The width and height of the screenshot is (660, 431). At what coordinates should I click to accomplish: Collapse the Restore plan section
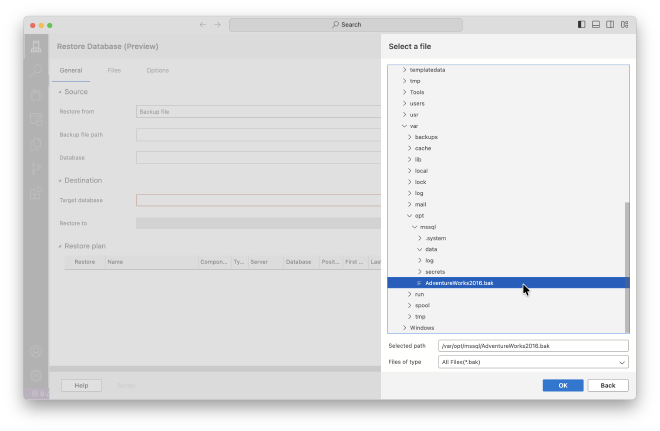pos(60,246)
